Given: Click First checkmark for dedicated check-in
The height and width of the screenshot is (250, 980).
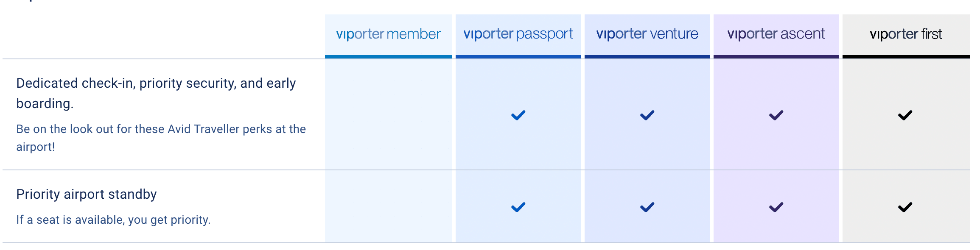Looking at the screenshot, I should click(x=905, y=115).
